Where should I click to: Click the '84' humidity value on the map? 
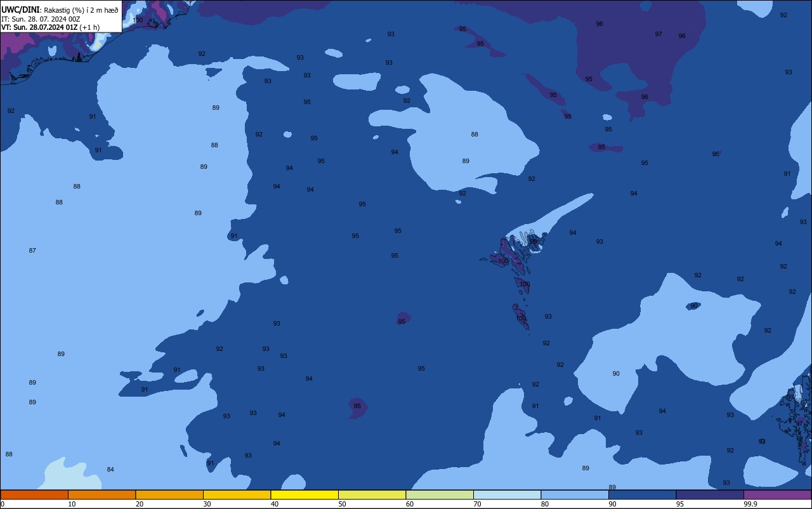pos(110,470)
